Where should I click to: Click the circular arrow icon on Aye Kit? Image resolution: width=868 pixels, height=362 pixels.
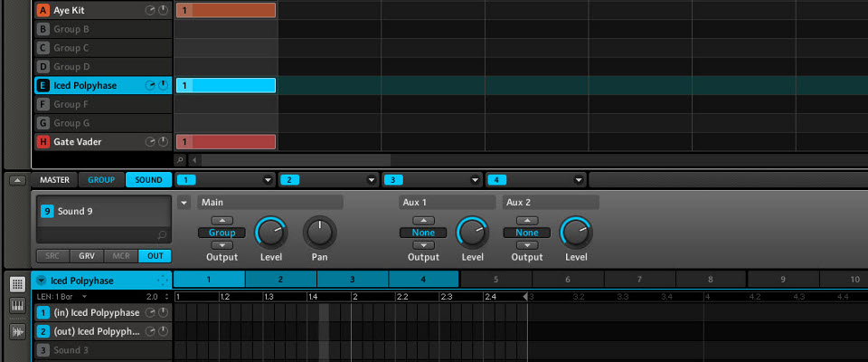coord(150,10)
